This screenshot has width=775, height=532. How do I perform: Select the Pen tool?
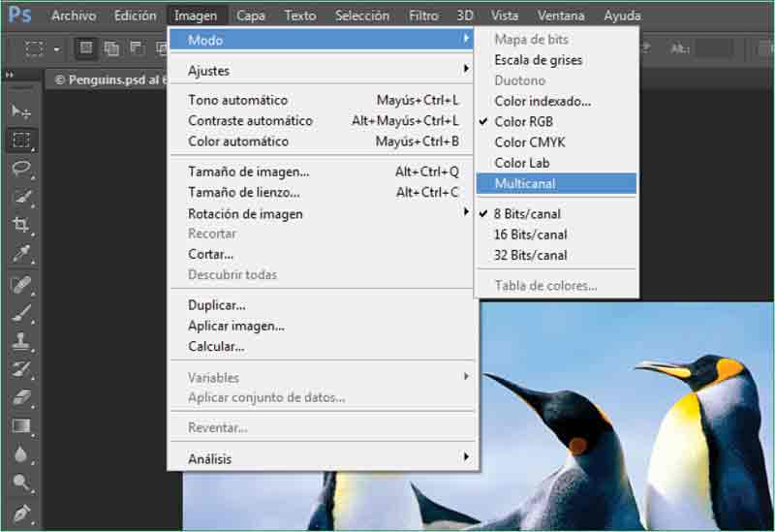point(21,512)
